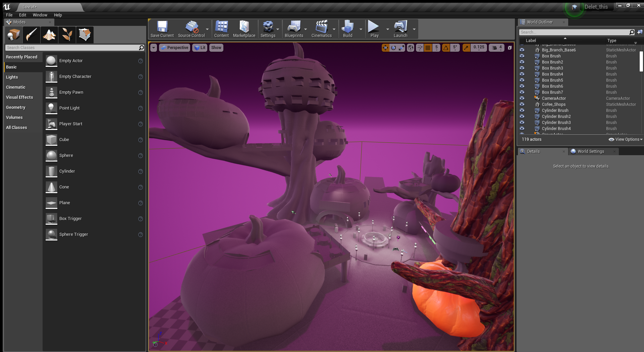Switch to the World Settings tab
644x352 pixels.
pos(590,151)
